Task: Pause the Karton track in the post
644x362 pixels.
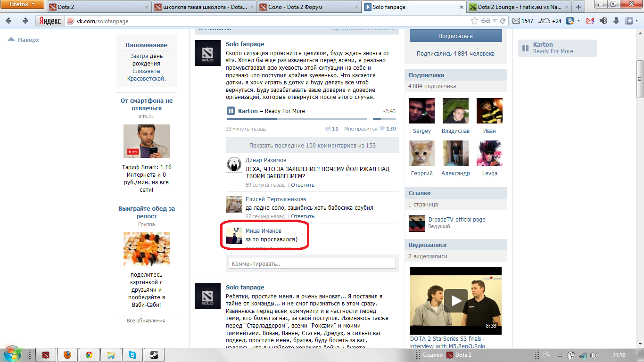Action: [231, 111]
